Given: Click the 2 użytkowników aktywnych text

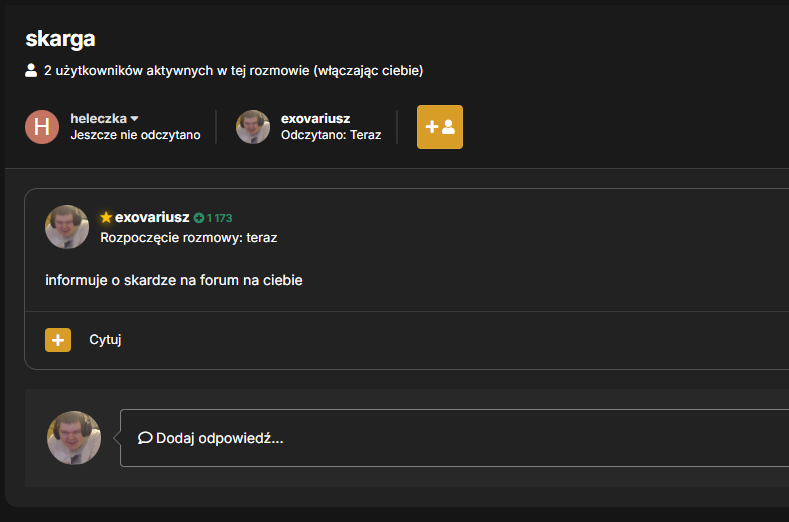Looking at the screenshot, I should tap(233, 70).
